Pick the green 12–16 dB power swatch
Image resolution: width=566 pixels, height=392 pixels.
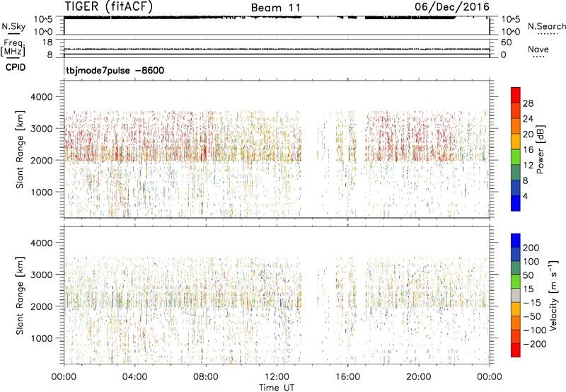[x=516, y=156]
